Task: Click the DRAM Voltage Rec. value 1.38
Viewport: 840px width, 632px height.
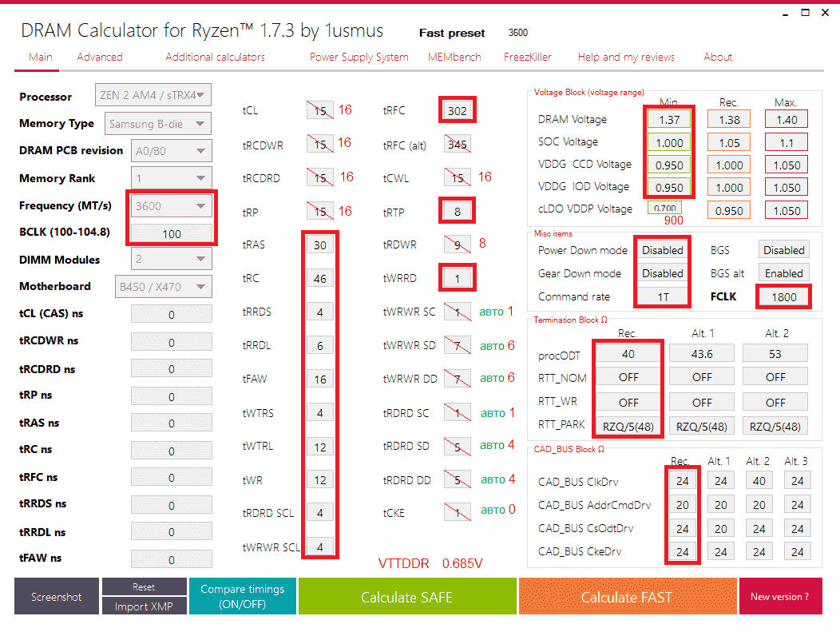Action: [x=729, y=120]
